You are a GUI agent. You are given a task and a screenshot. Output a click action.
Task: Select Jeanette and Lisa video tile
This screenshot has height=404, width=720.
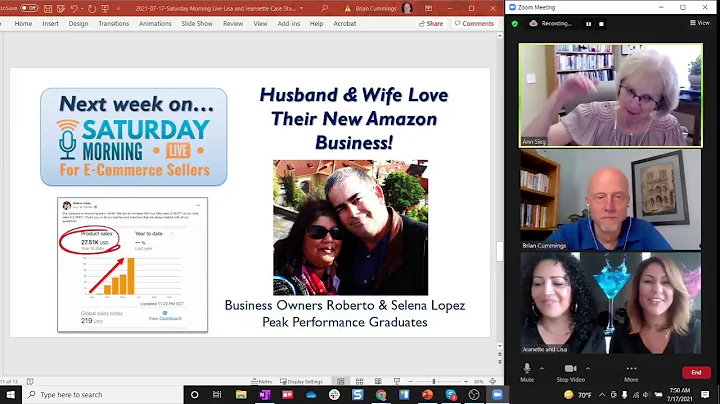tap(611, 303)
